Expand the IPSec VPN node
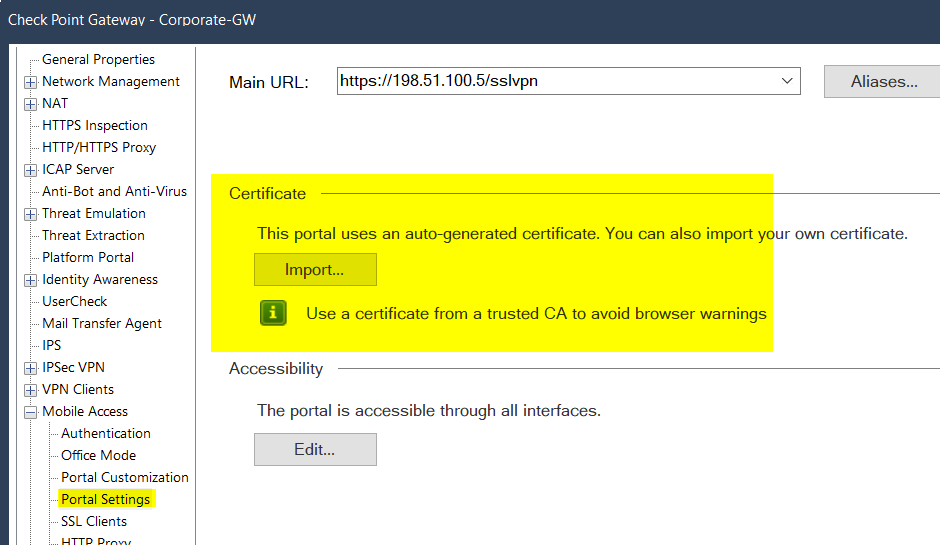This screenshot has width=940, height=545. (31, 368)
